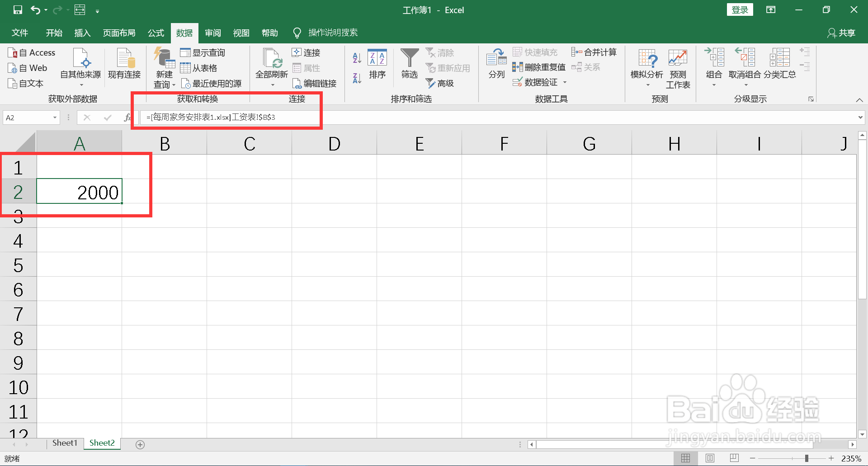Collapse the ribbon with the chevron arrow
Image resolution: width=868 pixels, height=466 pixels.
tap(859, 100)
